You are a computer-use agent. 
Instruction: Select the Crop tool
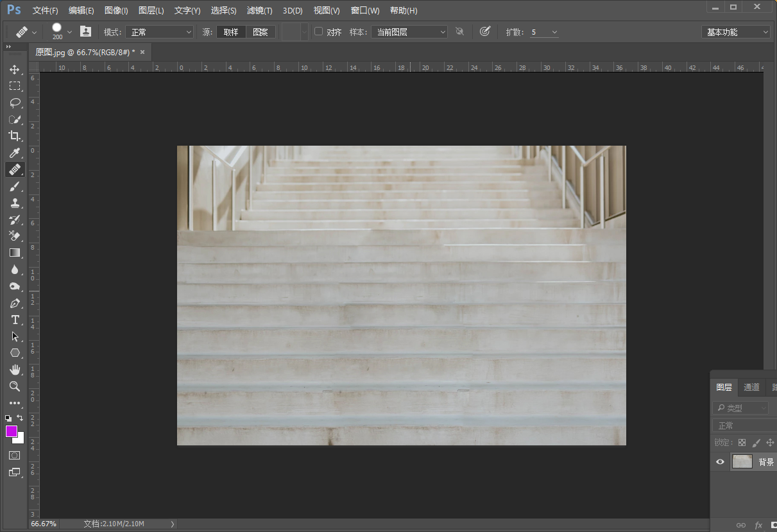(15, 136)
